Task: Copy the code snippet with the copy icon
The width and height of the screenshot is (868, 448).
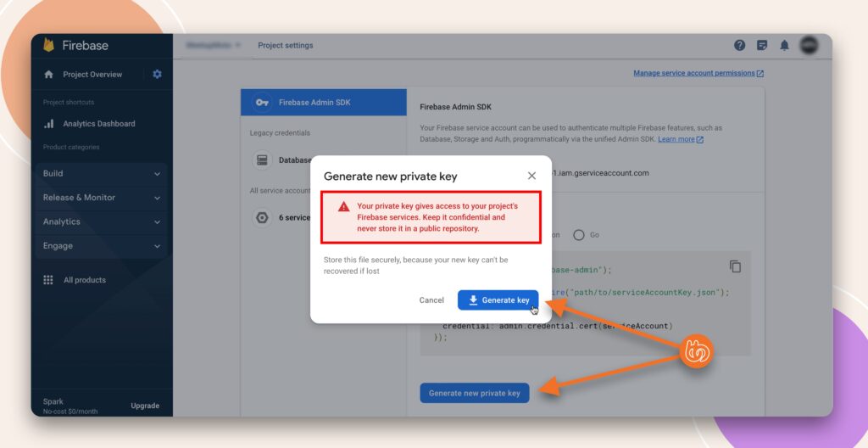Action: (735, 266)
